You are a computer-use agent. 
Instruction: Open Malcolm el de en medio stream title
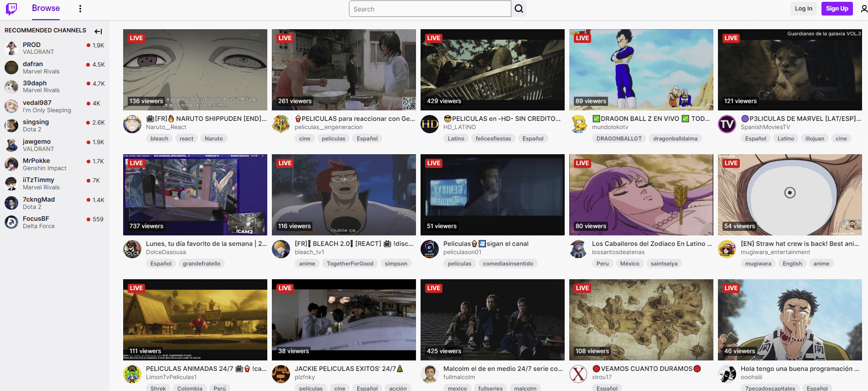(x=503, y=369)
